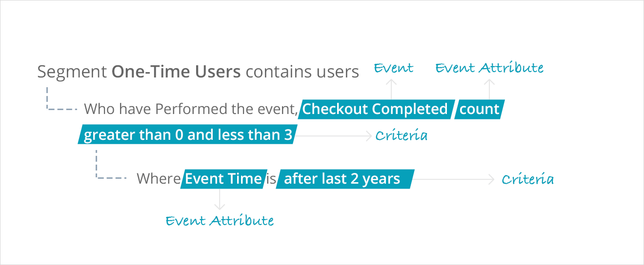This screenshot has height=265, width=644.
Task: Click the "Event Attribute" label below "Event Time"
Action: pyautogui.click(x=220, y=221)
